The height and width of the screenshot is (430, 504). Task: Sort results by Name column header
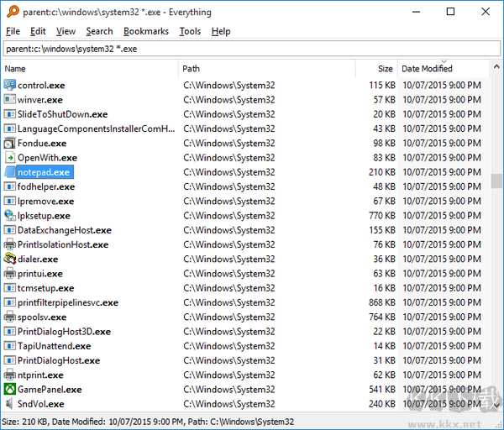coord(91,69)
